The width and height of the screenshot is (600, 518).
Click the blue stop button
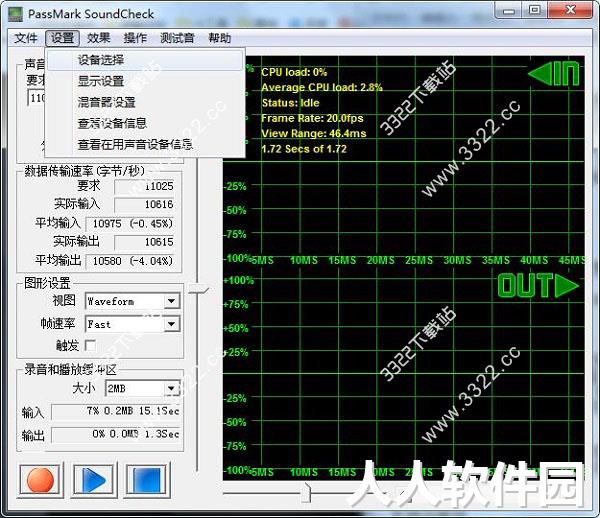pos(147,480)
